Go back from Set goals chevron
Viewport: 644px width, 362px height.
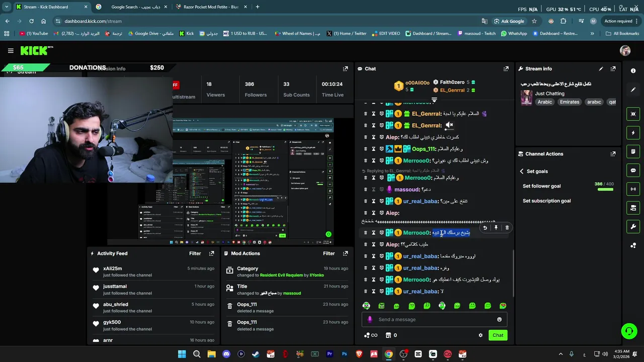coord(522,171)
